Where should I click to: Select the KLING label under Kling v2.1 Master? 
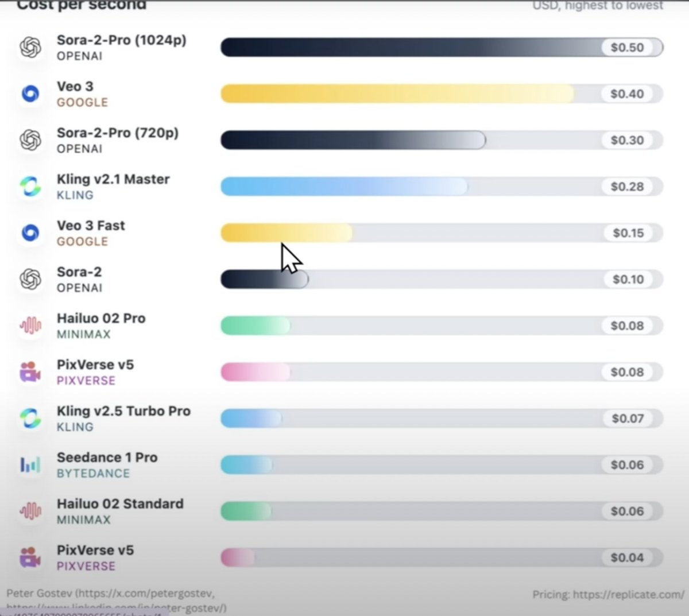click(x=75, y=195)
